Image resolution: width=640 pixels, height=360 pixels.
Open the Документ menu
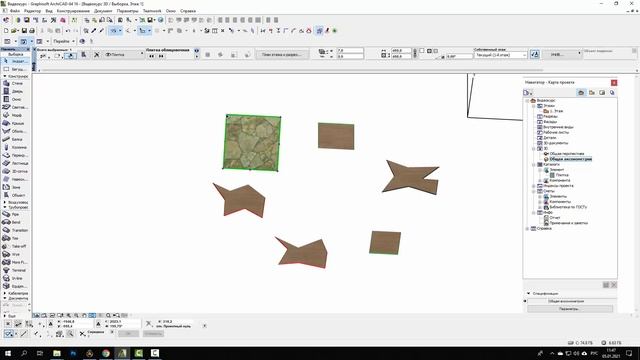coord(103,11)
